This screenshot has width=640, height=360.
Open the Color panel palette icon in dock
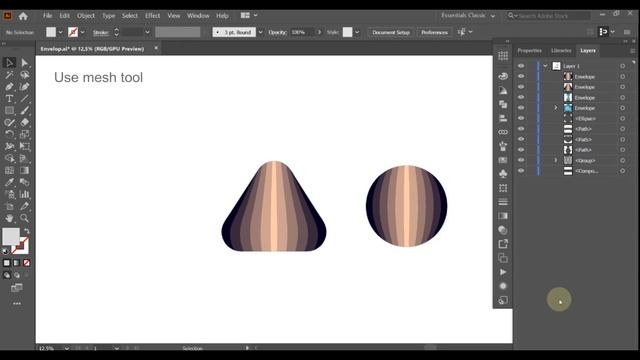pyautogui.click(x=503, y=76)
